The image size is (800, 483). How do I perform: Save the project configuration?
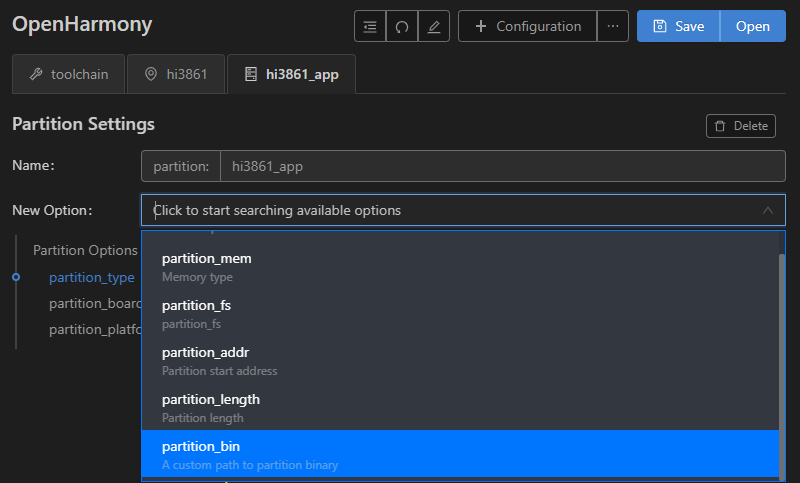click(x=679, y=26)
